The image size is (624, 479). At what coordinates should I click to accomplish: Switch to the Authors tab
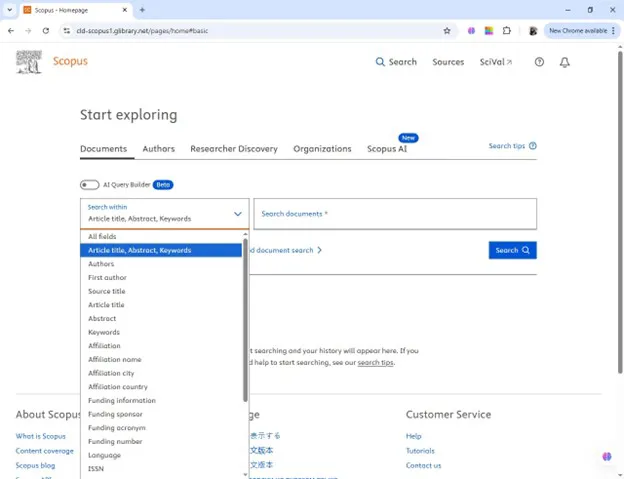pyautogui.click(x=158, y=149)
